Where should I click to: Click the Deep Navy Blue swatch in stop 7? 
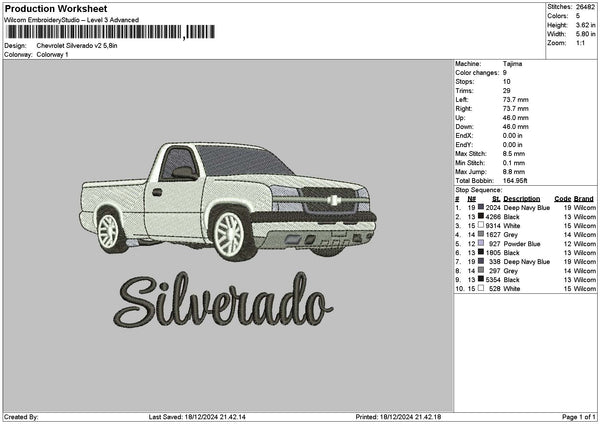pos(481,261)
